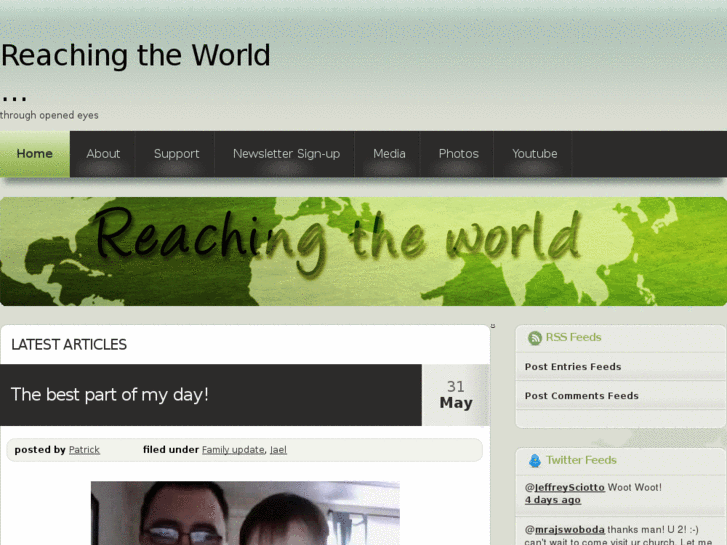
Task: Click author link Patrick
Action: (x=84, y=449)
